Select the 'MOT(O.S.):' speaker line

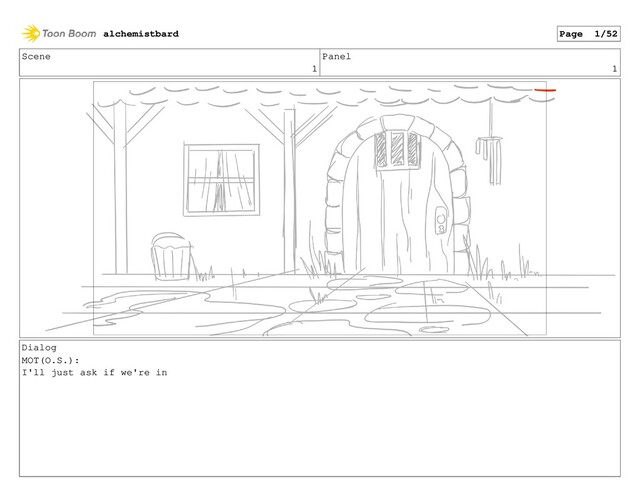[50, 360]
